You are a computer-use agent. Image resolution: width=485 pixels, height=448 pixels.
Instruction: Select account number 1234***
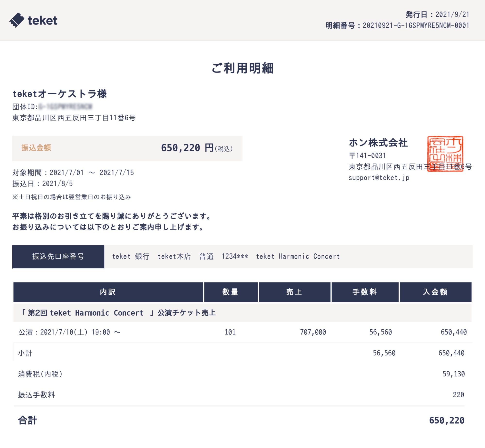(235, 256)
